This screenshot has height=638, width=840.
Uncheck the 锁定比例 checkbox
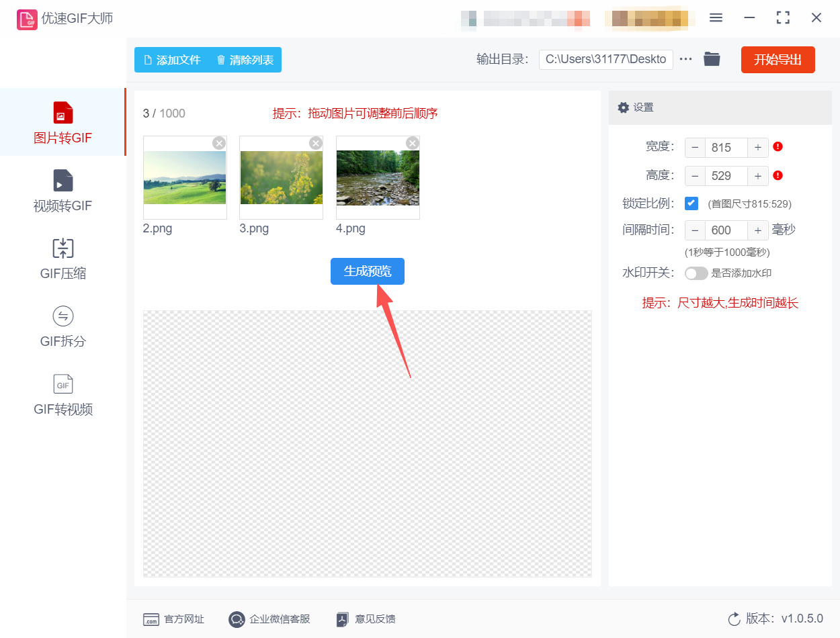click(691, 203)
